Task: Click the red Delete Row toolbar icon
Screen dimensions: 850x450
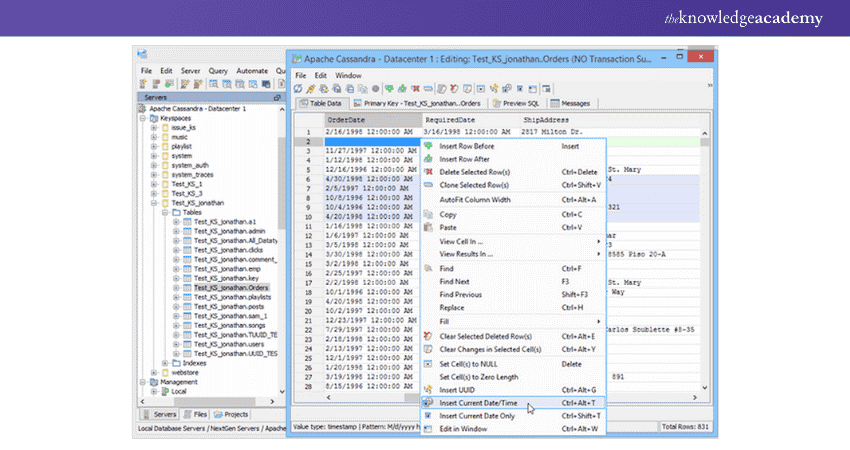Action: coord(415,88)
